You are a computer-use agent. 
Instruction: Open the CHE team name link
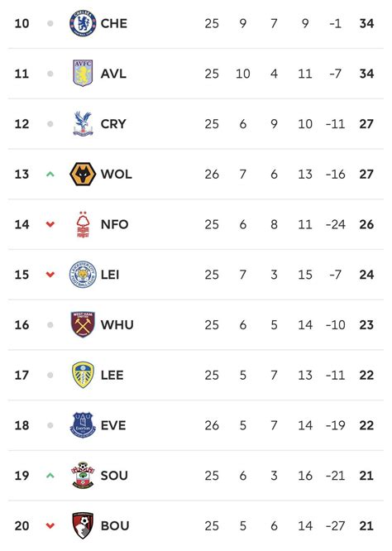coord(114,23)
